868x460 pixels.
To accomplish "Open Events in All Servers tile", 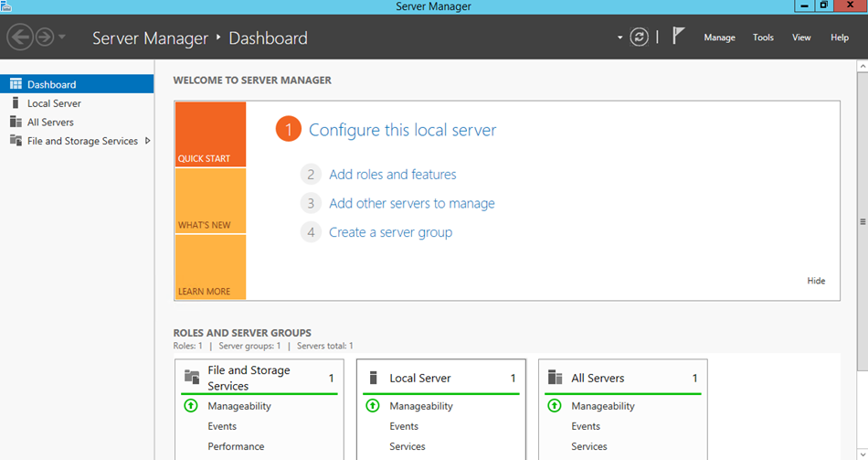I will click(x=586, y=426).
